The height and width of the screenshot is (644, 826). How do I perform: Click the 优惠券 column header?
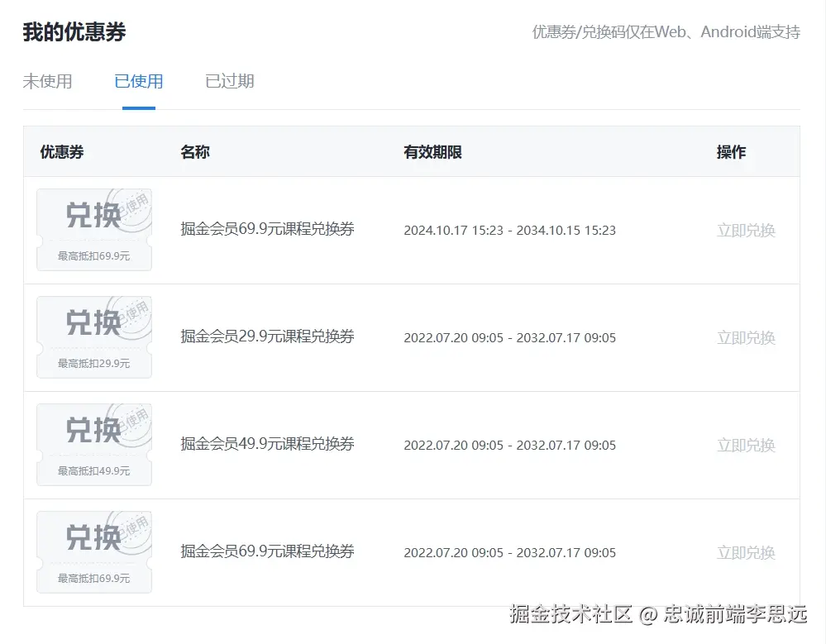coord(60,152)
